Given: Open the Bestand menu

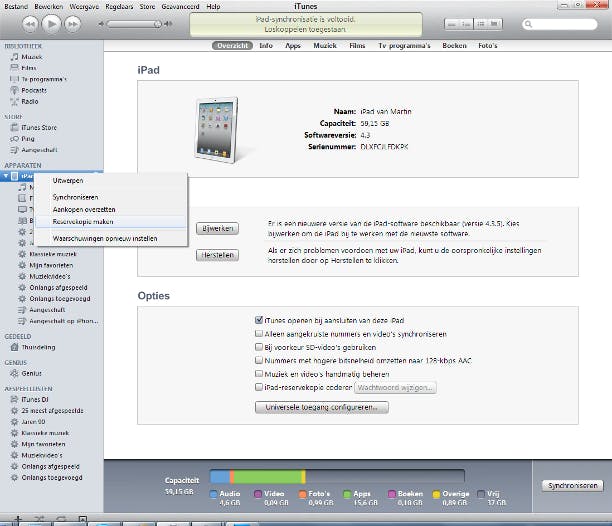Looking at the screenshot, I should click(x=16, y=7).
